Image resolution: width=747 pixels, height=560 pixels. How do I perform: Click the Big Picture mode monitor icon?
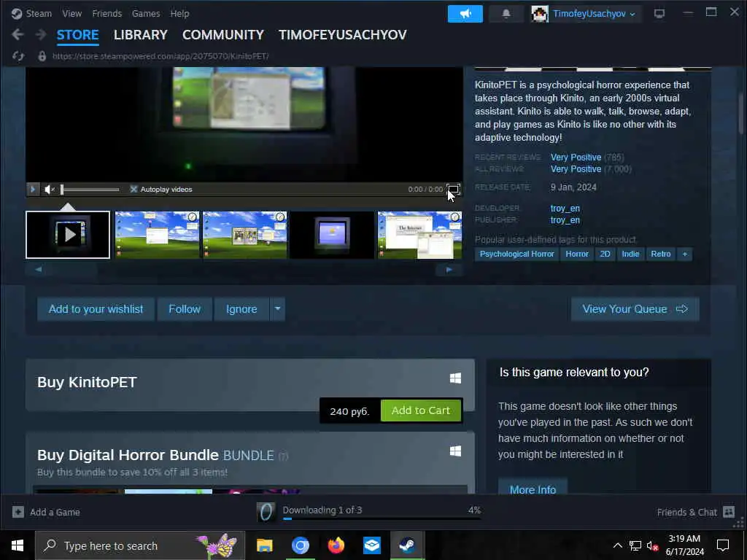[659, 13]
